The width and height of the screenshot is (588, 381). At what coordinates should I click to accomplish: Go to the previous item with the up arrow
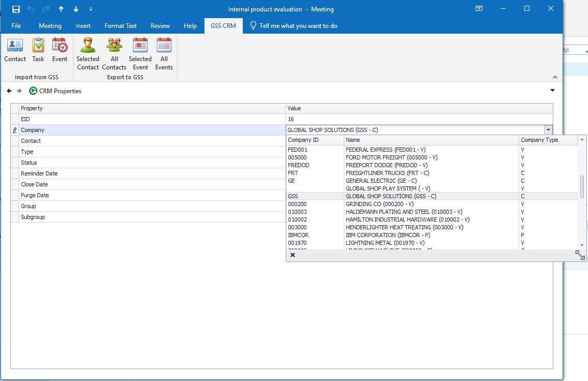click(x=61, y=9)
